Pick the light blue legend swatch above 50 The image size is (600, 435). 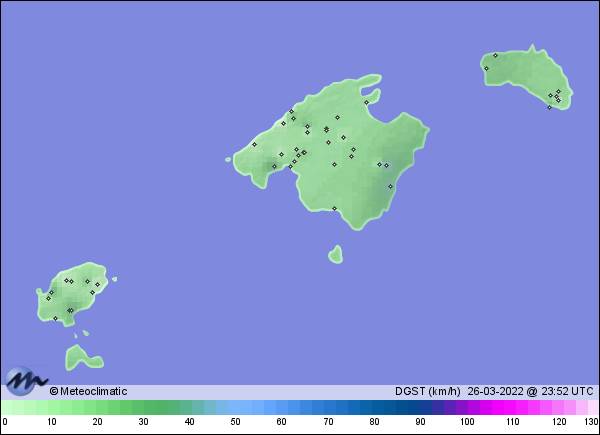coord(235,407)
